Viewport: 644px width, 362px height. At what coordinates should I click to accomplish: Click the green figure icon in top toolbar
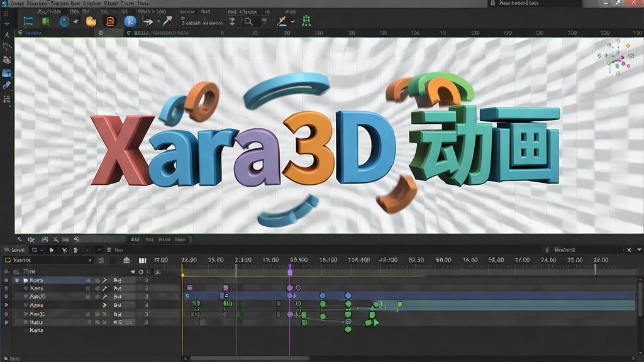(x=306, y=21)
